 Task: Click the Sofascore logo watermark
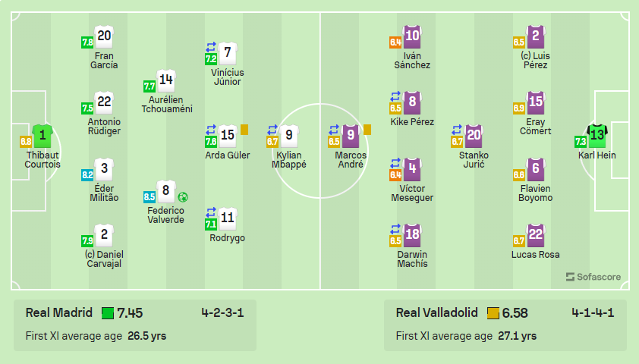click(x=593, y=277)
